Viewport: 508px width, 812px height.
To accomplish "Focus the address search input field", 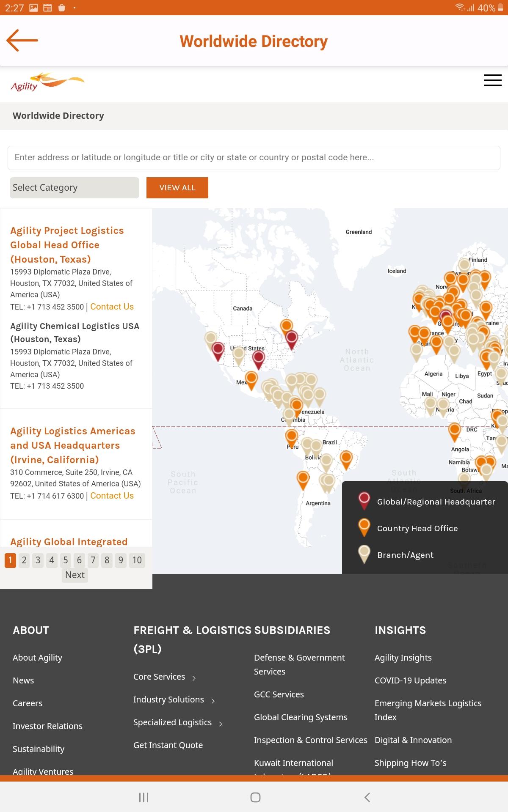I will click(x=254, y=158).
